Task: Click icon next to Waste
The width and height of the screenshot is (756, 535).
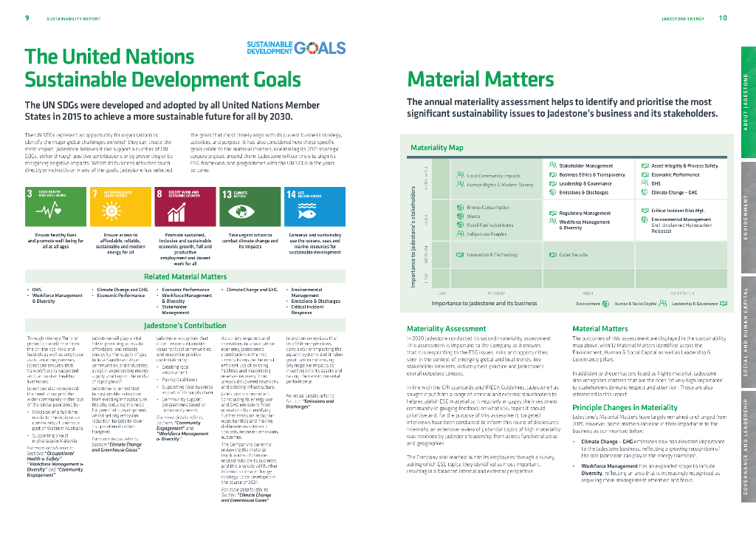Action: 461,216
